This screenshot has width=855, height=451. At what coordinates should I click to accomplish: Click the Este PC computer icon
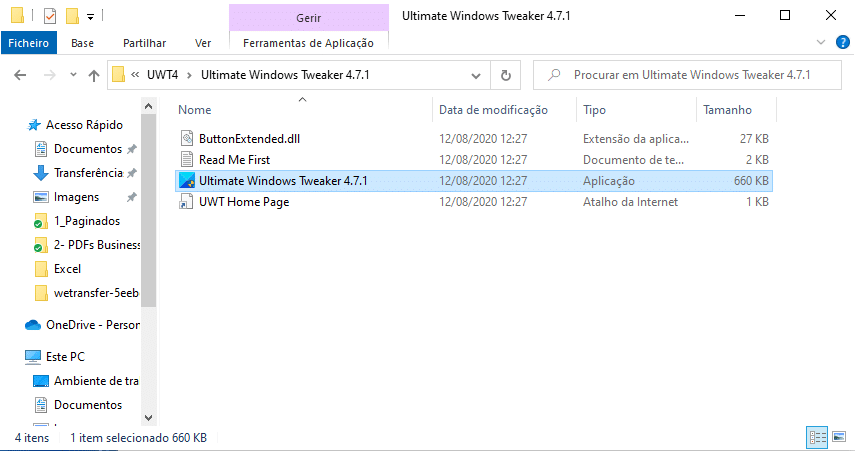point(33,357)
